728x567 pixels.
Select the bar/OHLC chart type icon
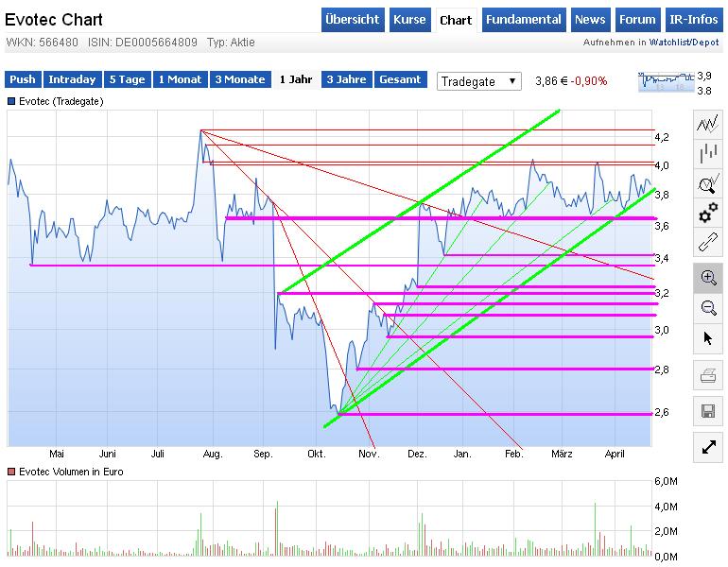click(x=708, y=154)
